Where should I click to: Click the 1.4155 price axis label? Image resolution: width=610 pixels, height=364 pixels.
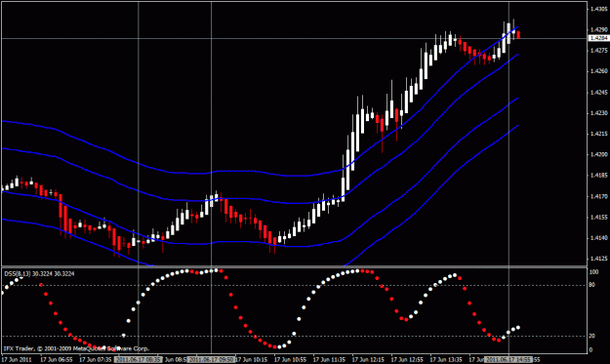599,217
